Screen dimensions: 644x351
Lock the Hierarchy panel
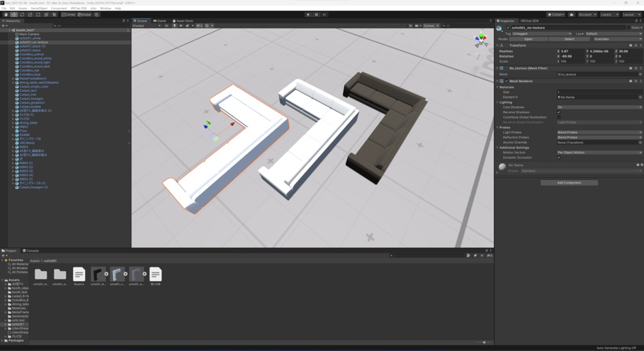[124, 21]
